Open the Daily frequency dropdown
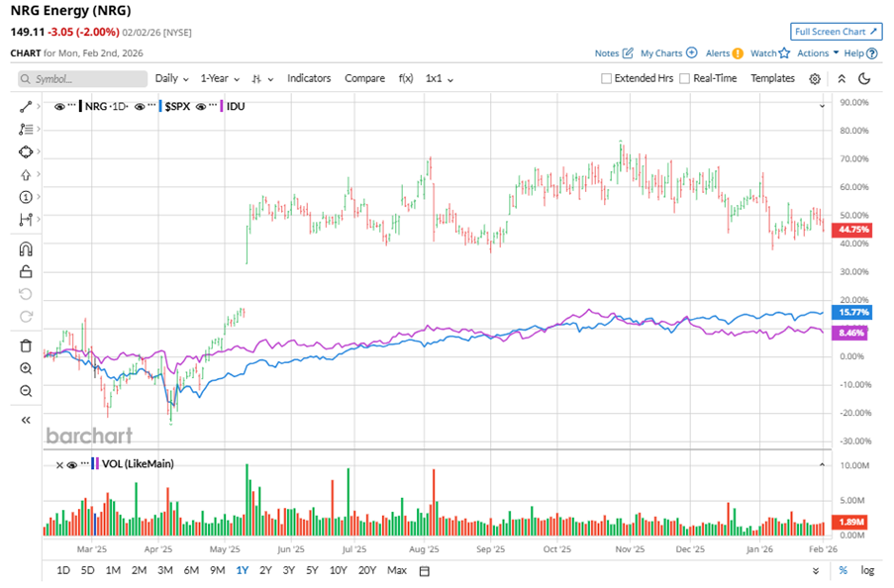This screenshot has width=894, height=588. coord(171,79)
